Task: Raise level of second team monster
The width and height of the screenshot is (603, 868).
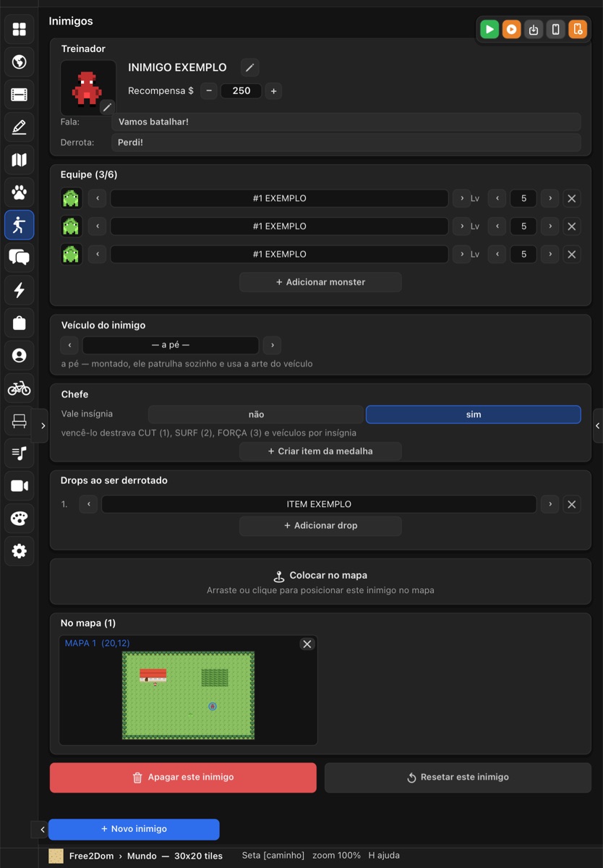Action: click(549, 226)
